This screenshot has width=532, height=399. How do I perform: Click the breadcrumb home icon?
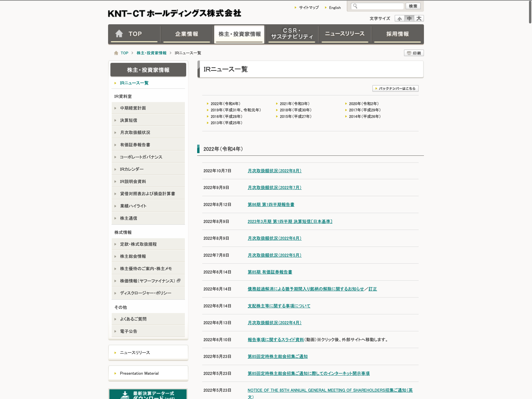coord(116,53)
